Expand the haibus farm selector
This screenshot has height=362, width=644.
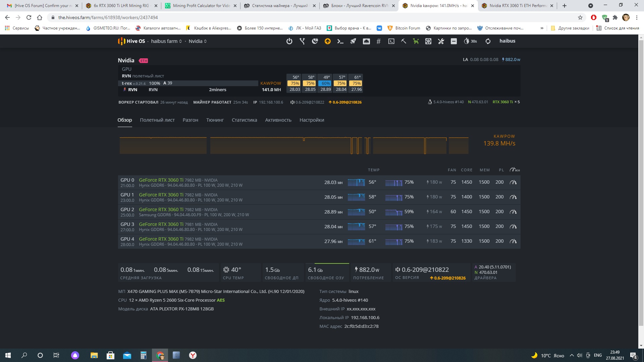[x=166, y=41]
